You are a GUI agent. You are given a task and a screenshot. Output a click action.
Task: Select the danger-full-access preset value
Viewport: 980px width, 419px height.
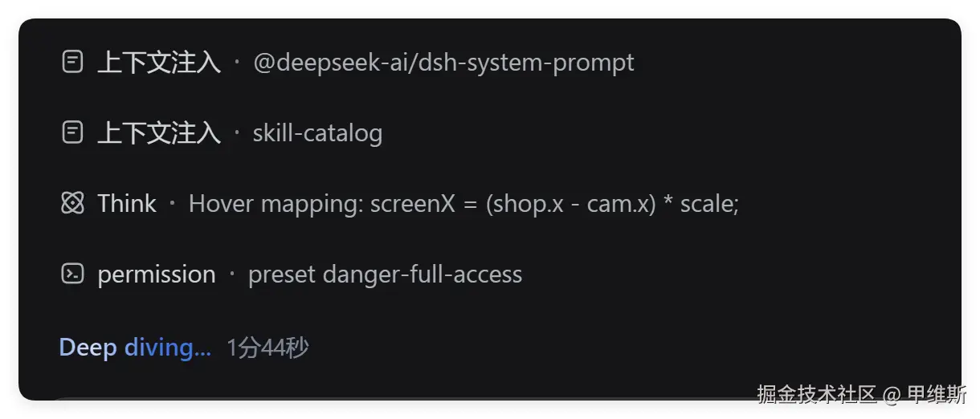pos(423,275)
